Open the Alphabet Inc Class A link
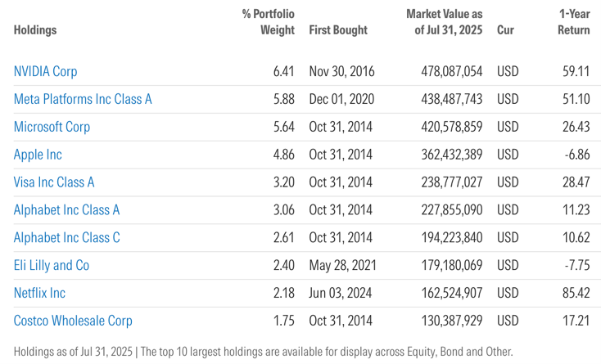 [x=66, y=209]
